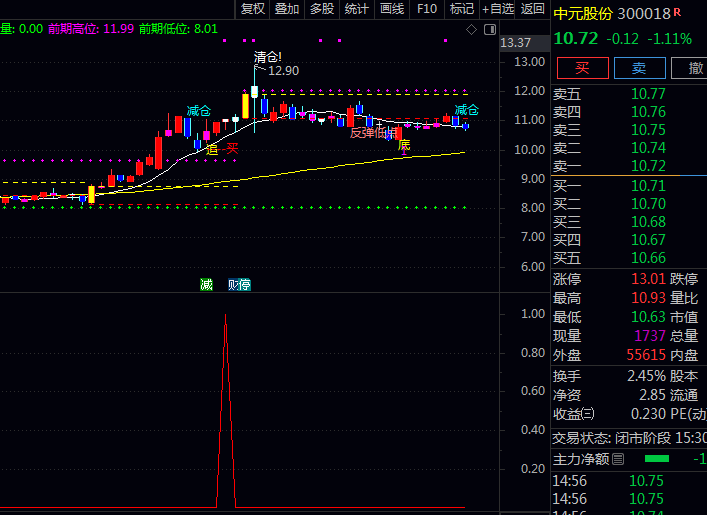The width and height of the screenshot is (707, 515).
Task: Click the 主力净额 label
Action: click(581, 460)
